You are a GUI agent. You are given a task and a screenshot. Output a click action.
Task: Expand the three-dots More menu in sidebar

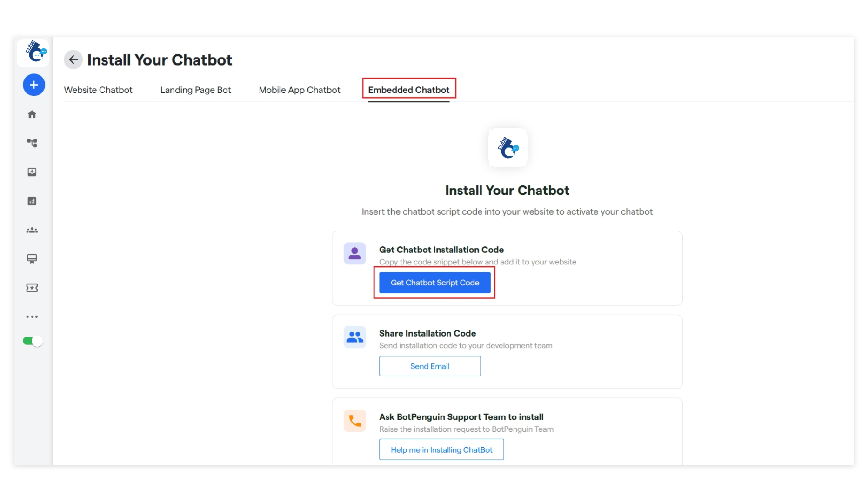point(33,317)
